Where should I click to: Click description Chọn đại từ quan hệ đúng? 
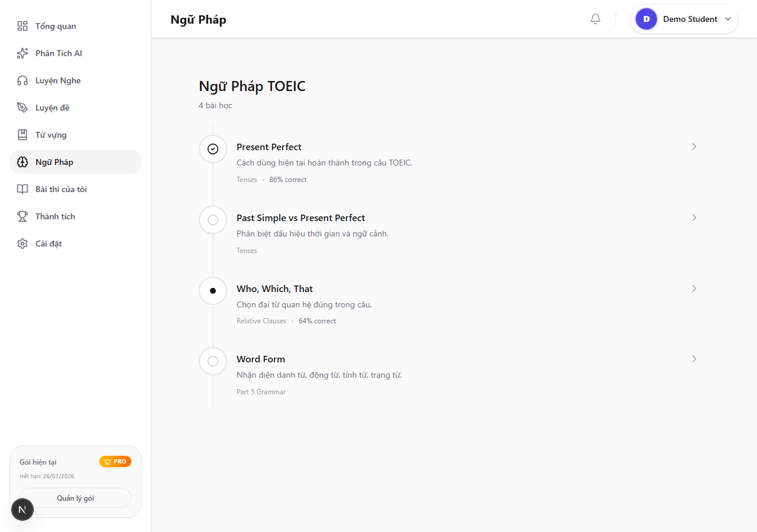tap(304, 304)
